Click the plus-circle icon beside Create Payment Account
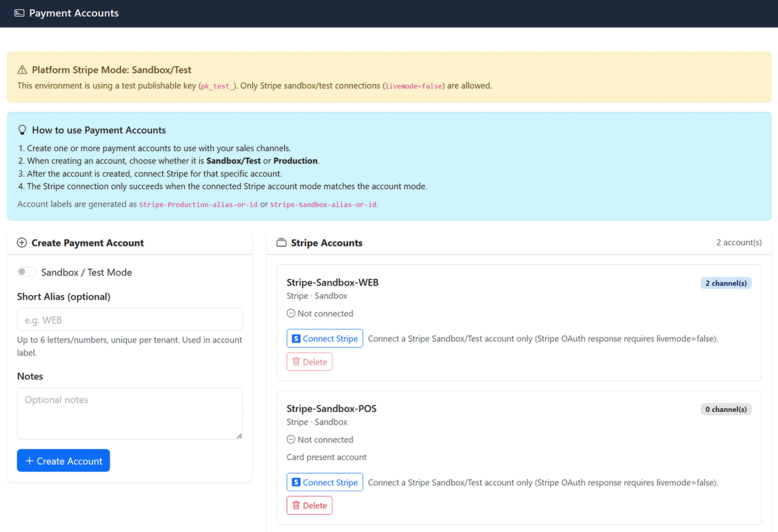This screenshot has width=778, height=532. pyautogui.click(x=22, y=243)
